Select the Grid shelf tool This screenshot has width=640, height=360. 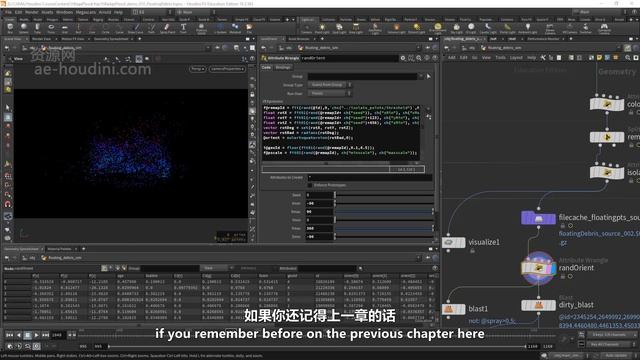click(x=64, y=28)
